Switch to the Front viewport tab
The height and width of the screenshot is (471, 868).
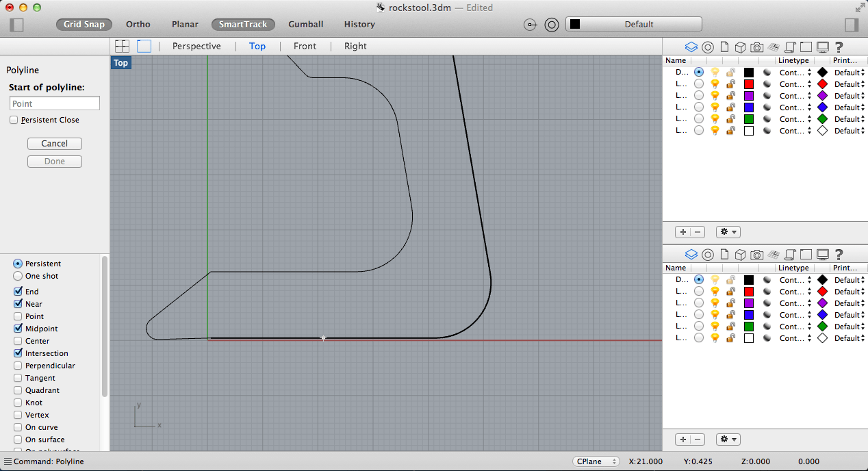305,46
